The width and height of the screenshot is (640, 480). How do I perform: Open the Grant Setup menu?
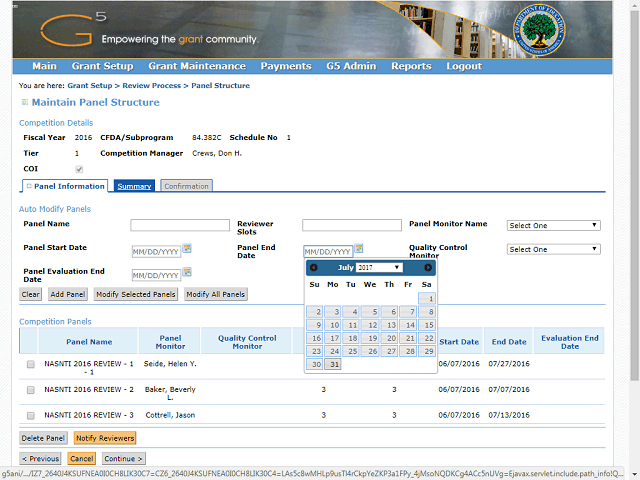[102, 66]
